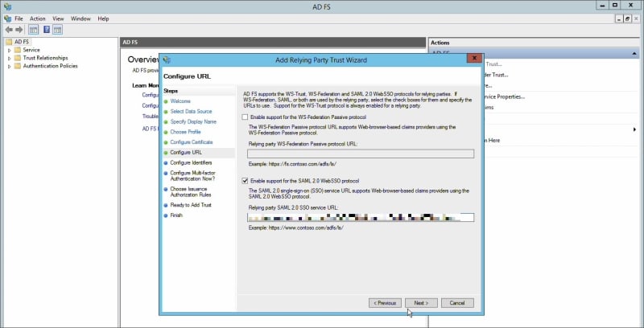
Task: Select the Ready to Add Trust step
Action: point(191,205)
